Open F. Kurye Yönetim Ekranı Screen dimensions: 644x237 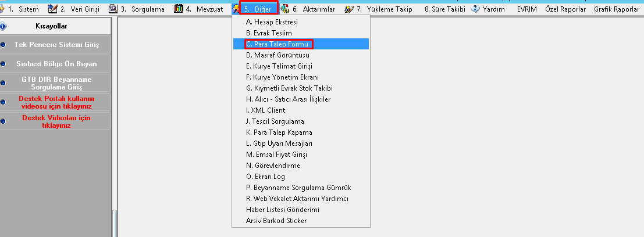[301, 77]
